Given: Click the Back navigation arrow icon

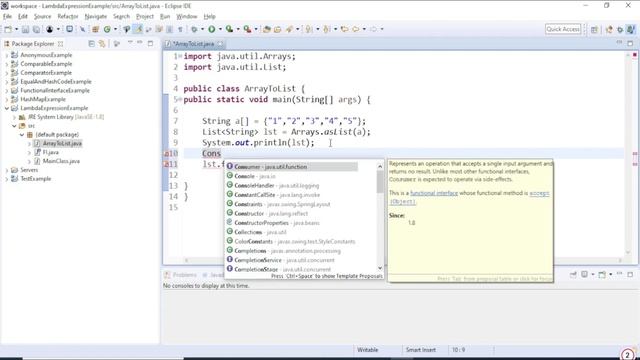Looking at the screenshot, I should click(356, 29).
